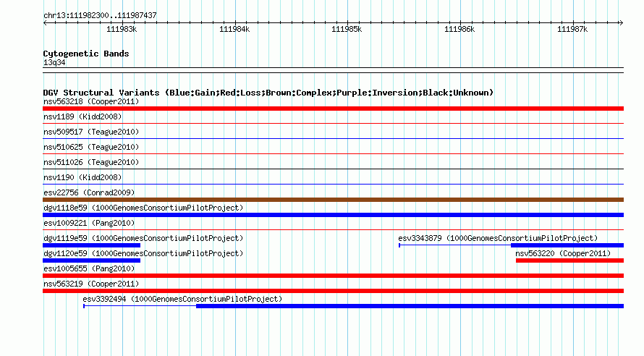The width and height of the screenshot is (644, 356).
Task: Click the Cytogenetic Bands track title
Action: click(86, 54)
